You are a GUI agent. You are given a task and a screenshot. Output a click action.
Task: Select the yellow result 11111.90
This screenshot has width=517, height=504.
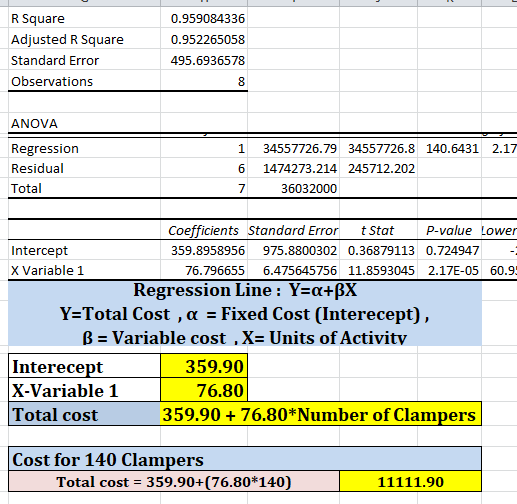coord(411,482)
